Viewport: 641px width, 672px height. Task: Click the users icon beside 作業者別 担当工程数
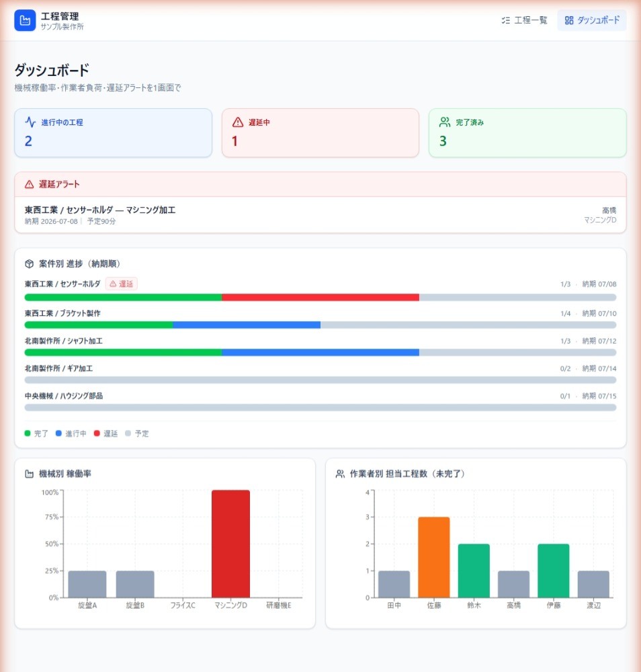tap(340, 474)
